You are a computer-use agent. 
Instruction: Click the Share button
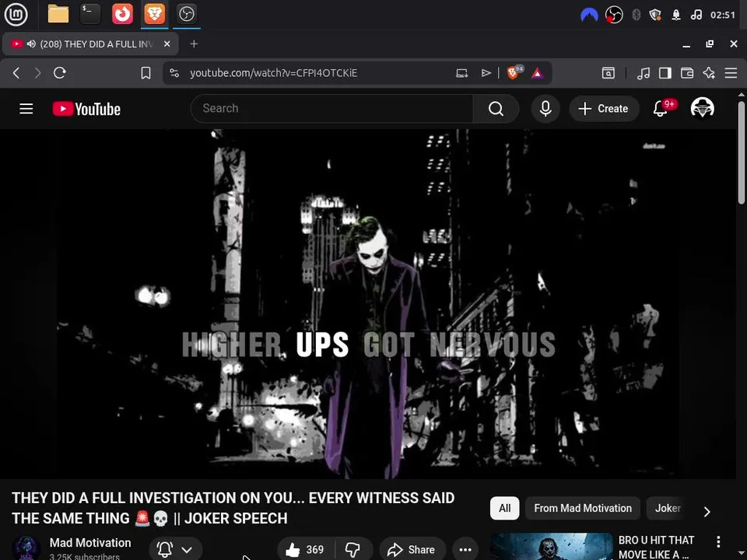[x=412, y=550]
